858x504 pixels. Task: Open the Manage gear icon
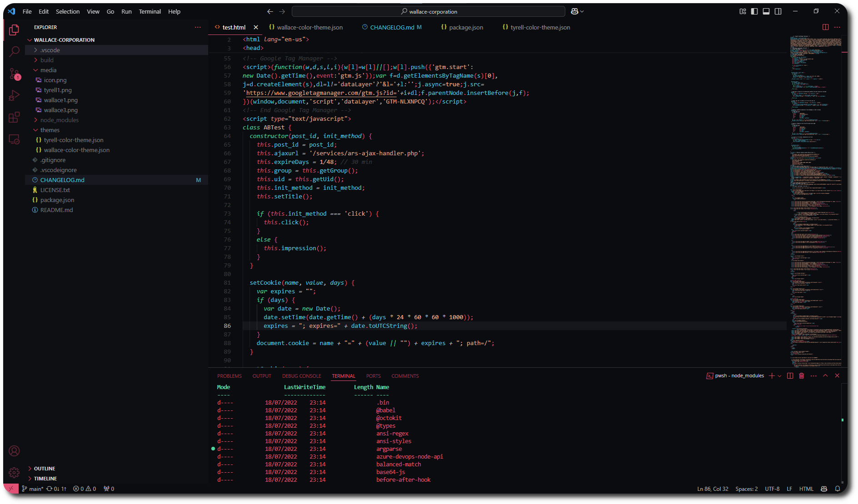pyautogui.click(x=14, y=473)
